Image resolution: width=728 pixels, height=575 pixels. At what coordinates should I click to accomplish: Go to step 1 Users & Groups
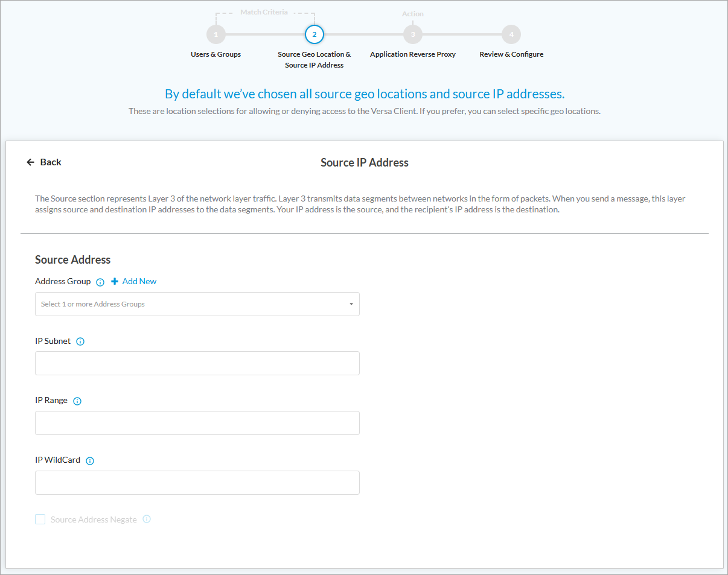pos(216,34)
